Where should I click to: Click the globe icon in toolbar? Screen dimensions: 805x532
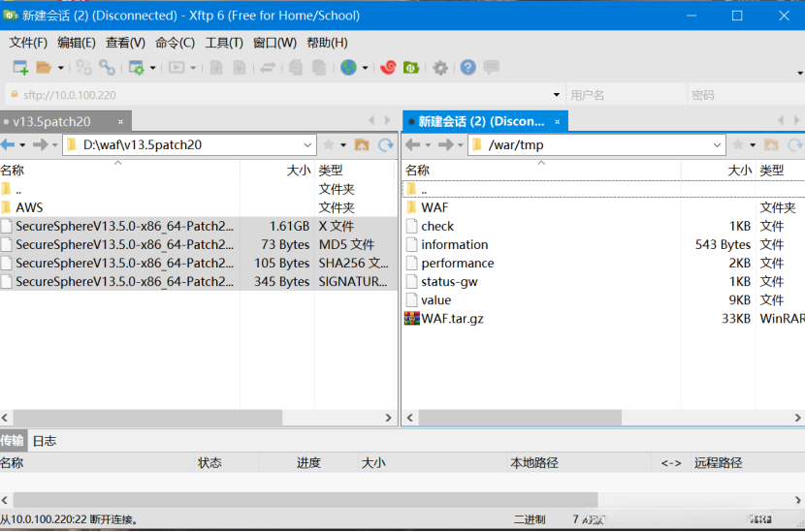pyautogui.click(x=348, y=67)
